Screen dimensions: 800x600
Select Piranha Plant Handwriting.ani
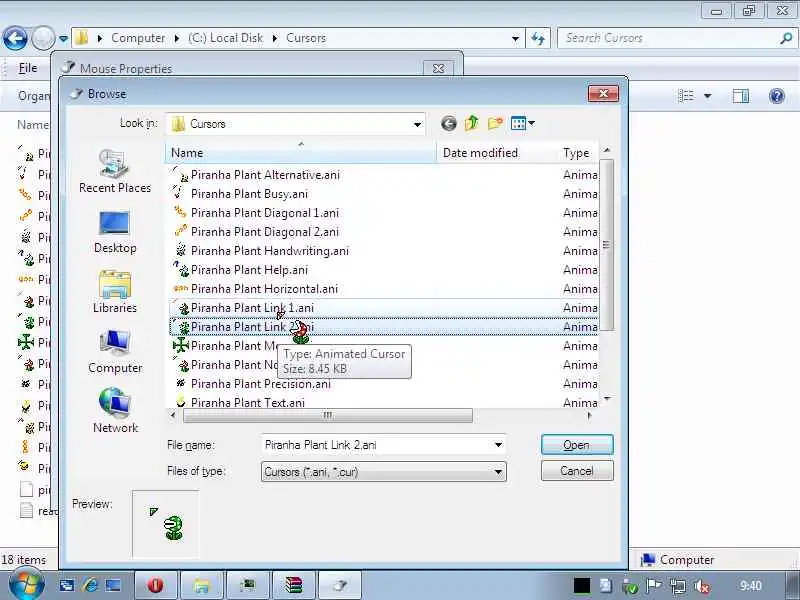click(x=270, y=251)
